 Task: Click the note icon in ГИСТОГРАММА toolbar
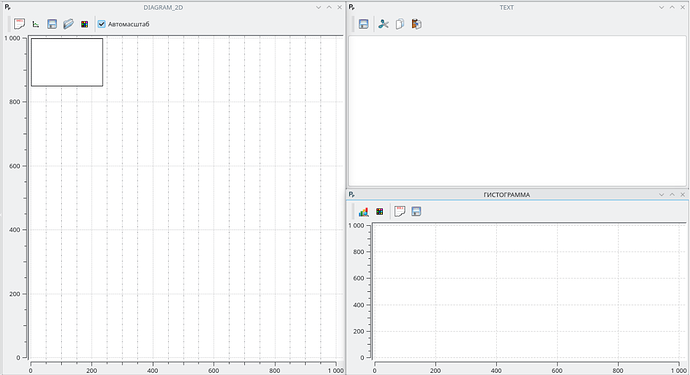click(x=400, y=211)
